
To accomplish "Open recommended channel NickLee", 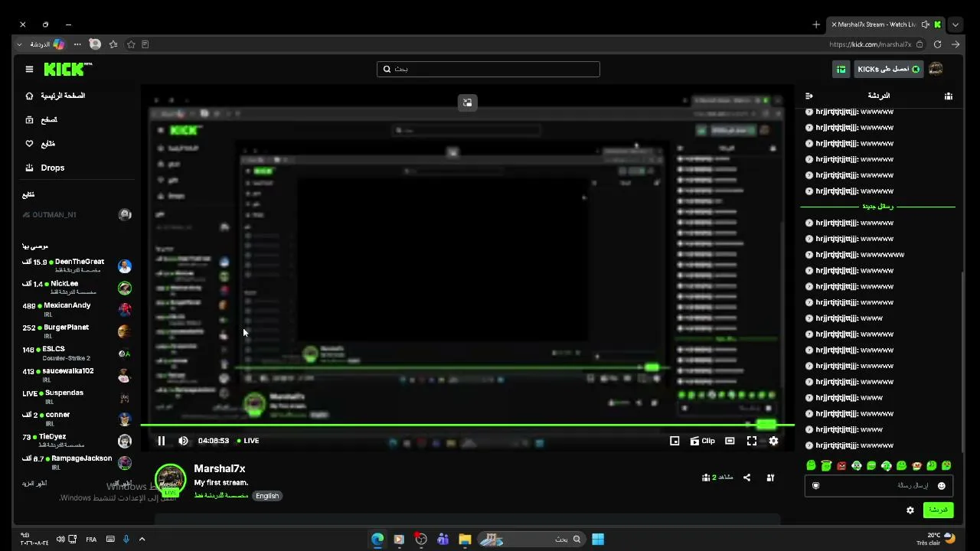I will coord(77,288).
